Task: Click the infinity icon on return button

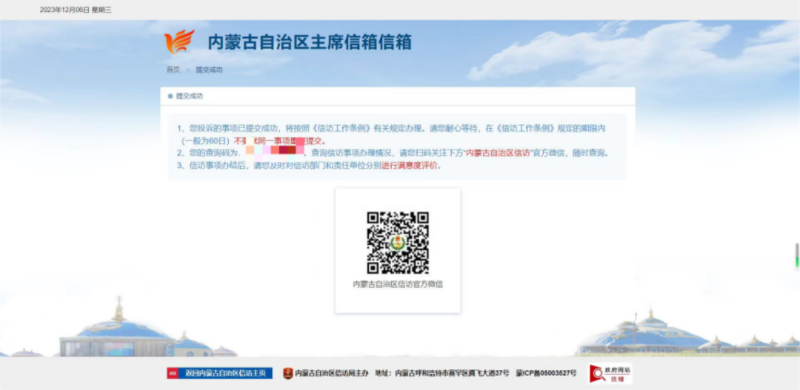Action: 172,373
